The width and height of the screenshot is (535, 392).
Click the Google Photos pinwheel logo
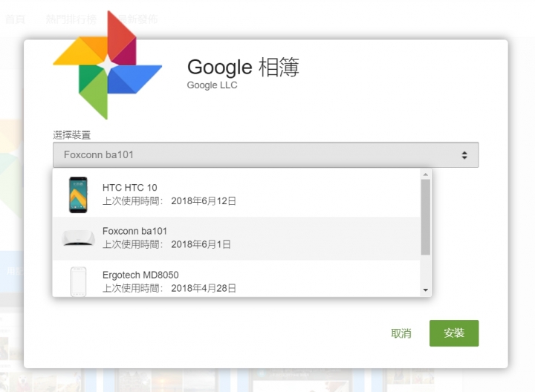(108, 65)
